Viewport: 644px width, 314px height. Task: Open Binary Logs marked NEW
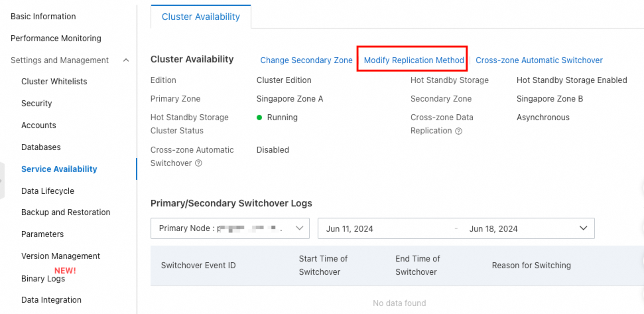click(x=43, y=279)
